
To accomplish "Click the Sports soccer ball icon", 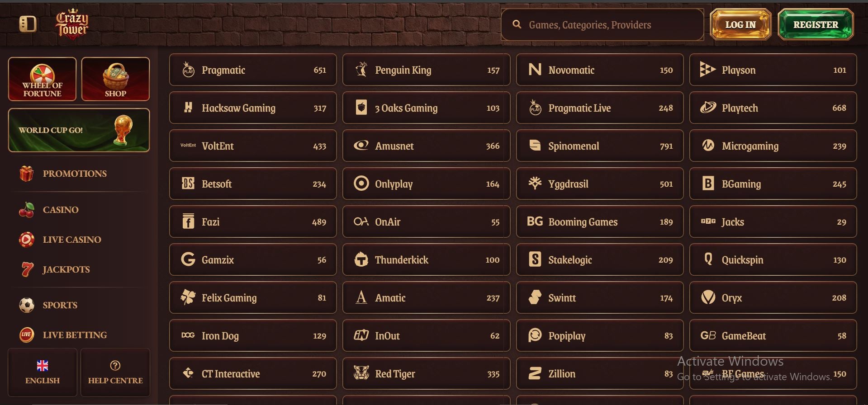I will (x=27, y=305).
